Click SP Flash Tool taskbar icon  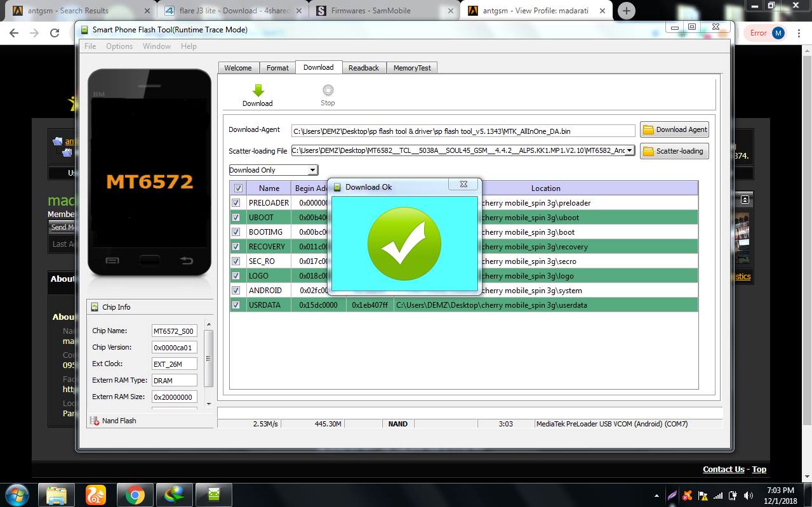tap(214, 494)
